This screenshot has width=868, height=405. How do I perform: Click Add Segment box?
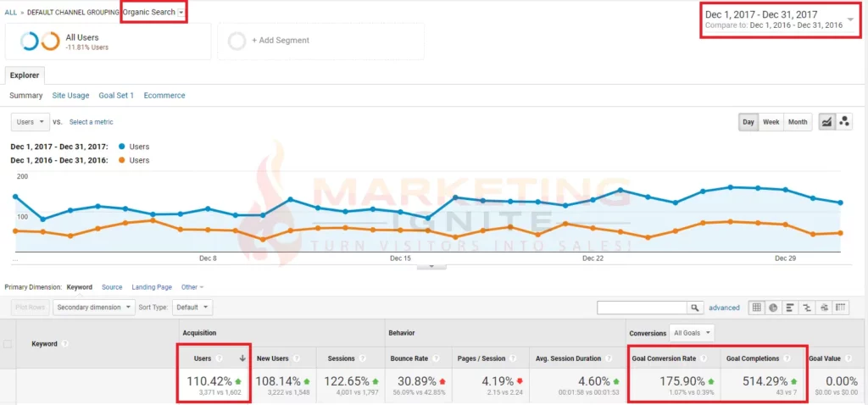pyautogui.click(x=320, y=41)
